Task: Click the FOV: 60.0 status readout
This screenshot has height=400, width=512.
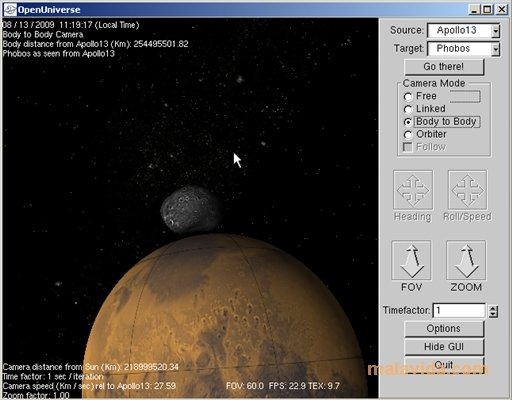Action: 245,386
